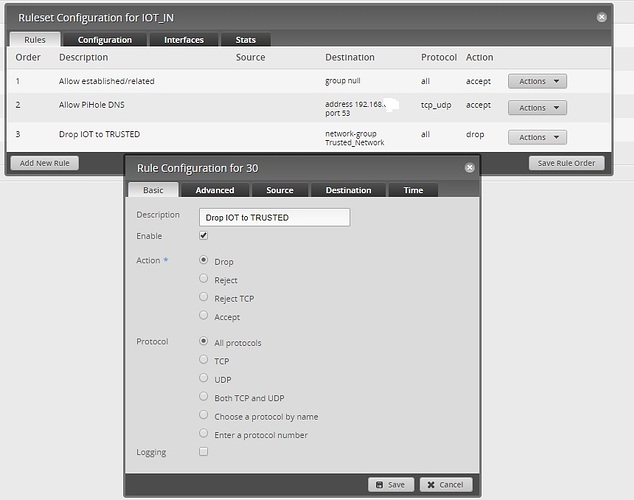The image size is (634, 500).
Task: Close the Rule Configuration for 30 dialog
Action: click(469, 167)
